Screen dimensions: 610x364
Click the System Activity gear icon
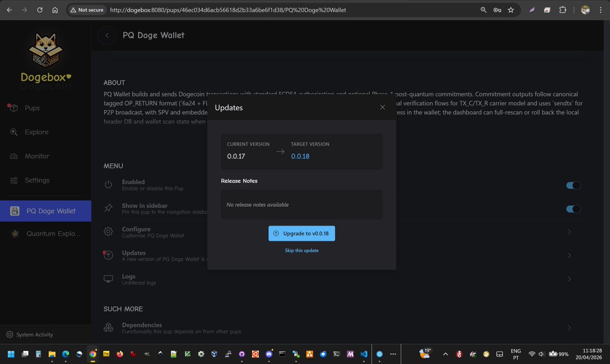(10, 335)
